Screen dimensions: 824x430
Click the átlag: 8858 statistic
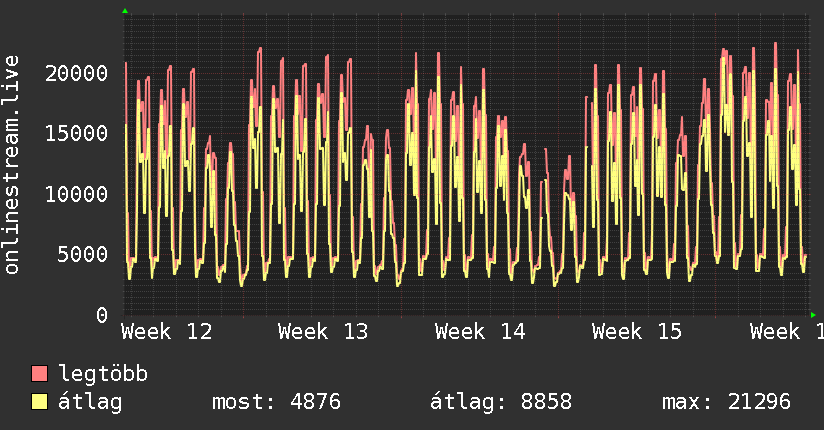(501, 402)
